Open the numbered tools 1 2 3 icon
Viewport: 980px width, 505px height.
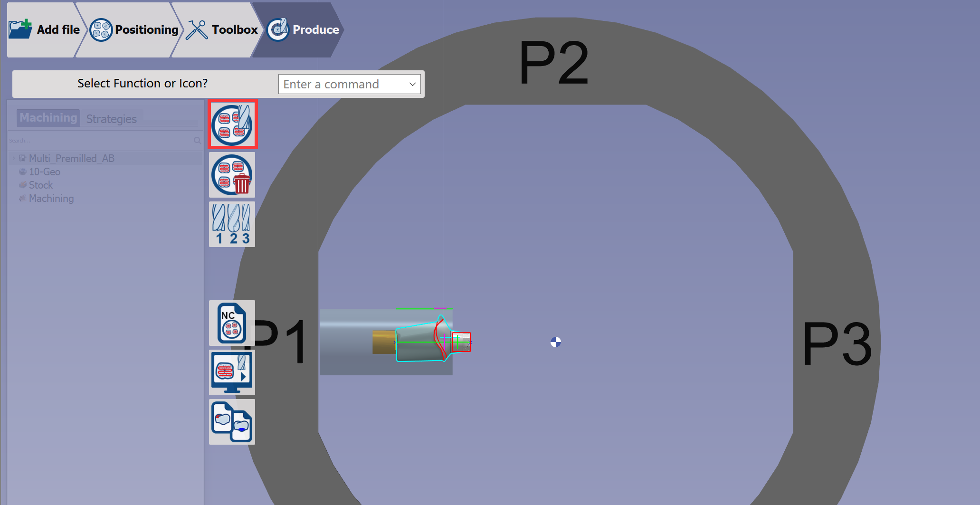pyautogui.click(x=232, y=224)
